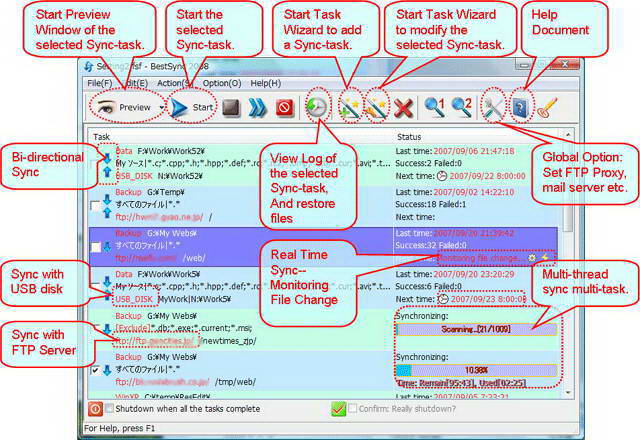Screen dimensions: 640x440
Task: Open the Preview window via the eye icon
Action: click(x=105, y=107)
